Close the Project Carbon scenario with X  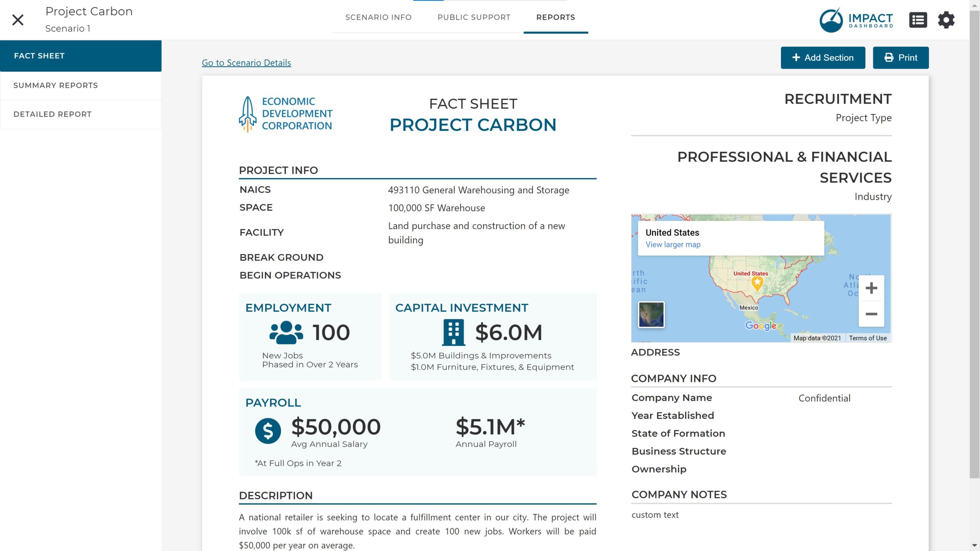tap(18, 20)
